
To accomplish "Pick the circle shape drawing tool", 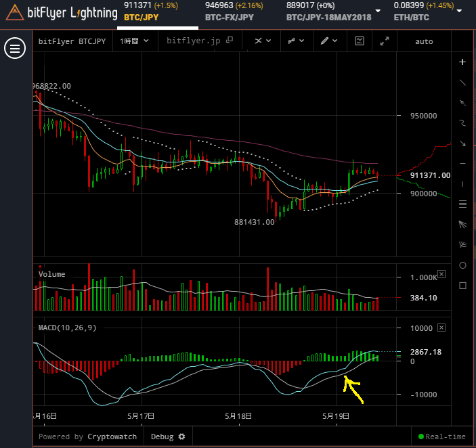I will tap(462, 265).
